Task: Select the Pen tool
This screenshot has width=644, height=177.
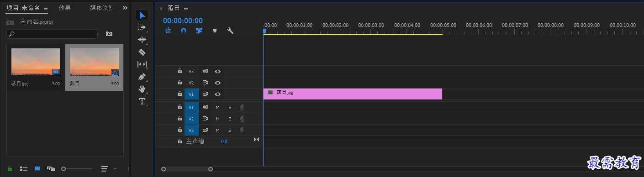Action: [x=142, y=77]
